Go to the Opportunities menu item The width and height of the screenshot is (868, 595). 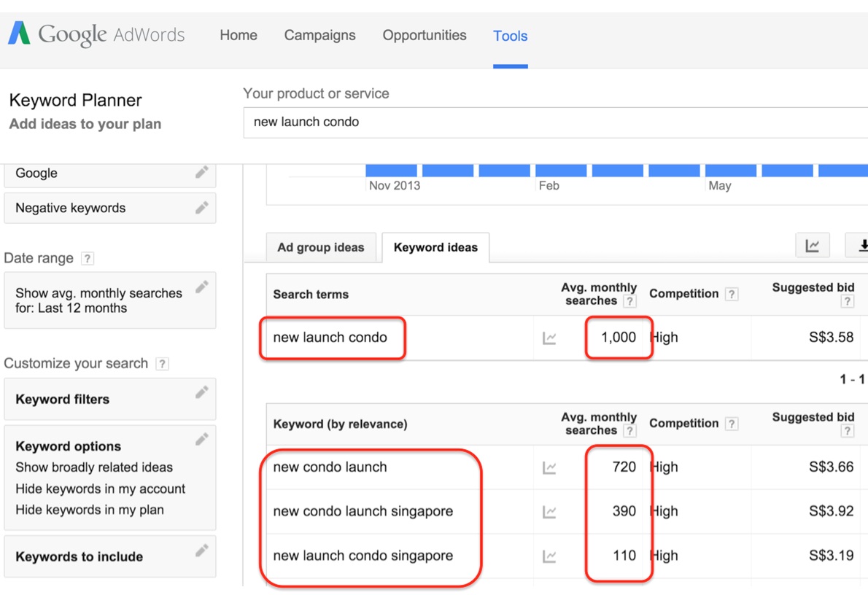(425, 35)
